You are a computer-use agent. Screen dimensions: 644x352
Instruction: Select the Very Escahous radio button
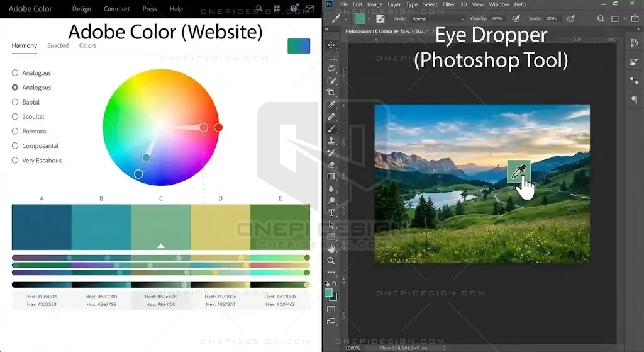15,161
